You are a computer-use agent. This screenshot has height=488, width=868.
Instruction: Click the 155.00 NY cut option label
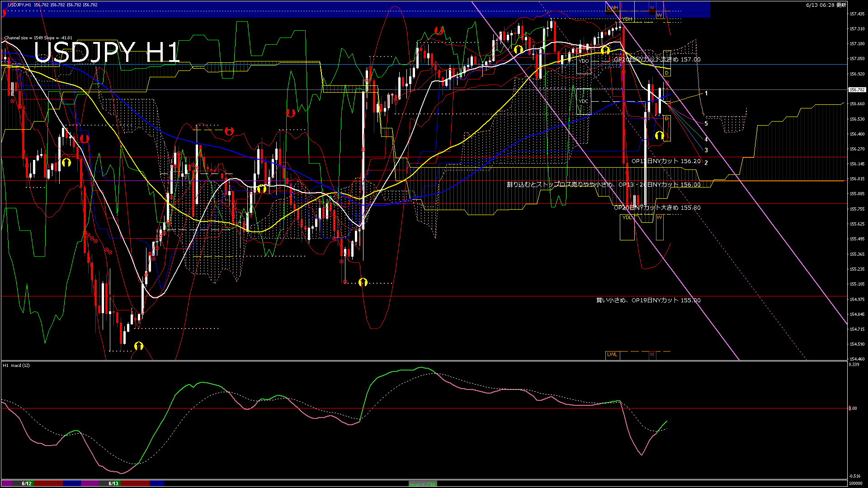648,300
